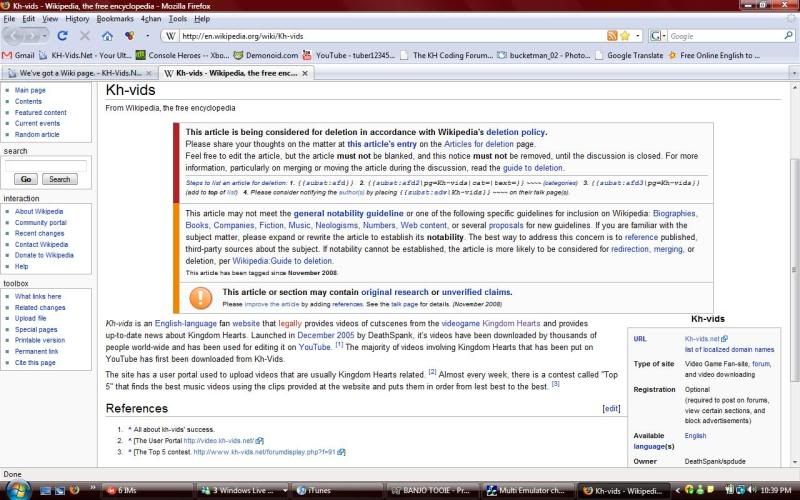Open the Console Heroes bookmark
The width and height of the screenshot is (800, 500).
[182, 55]
